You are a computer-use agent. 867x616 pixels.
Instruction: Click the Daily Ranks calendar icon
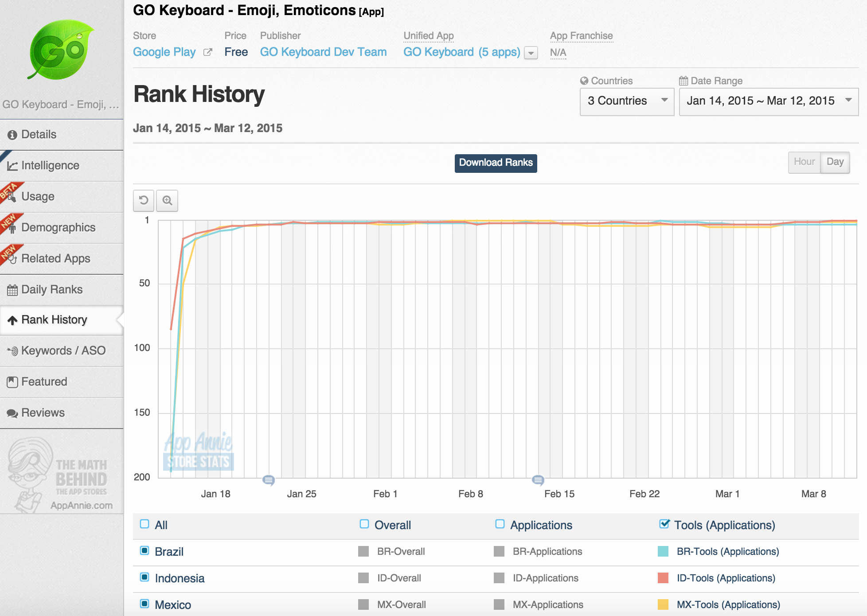pos(12,290)
